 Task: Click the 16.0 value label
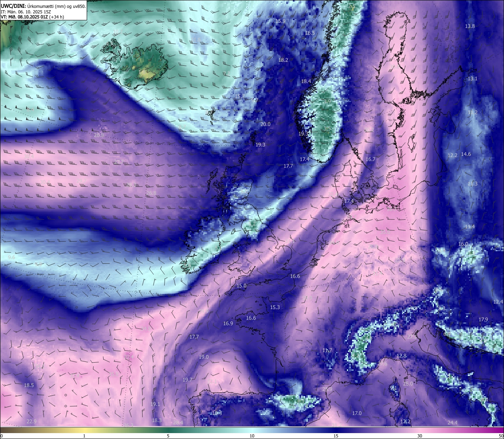pos(463,244)
